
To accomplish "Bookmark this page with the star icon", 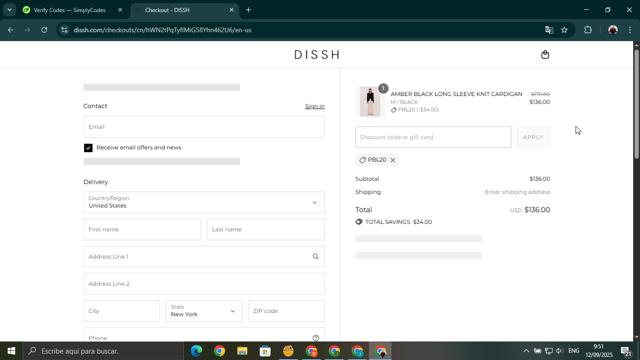I will pyautogui.click(x=564, y=30).
